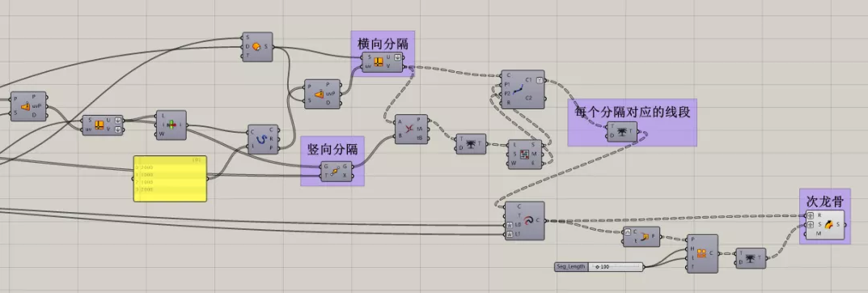Select the yellow panel row 1 showing 1000

[x=170, y=175]
